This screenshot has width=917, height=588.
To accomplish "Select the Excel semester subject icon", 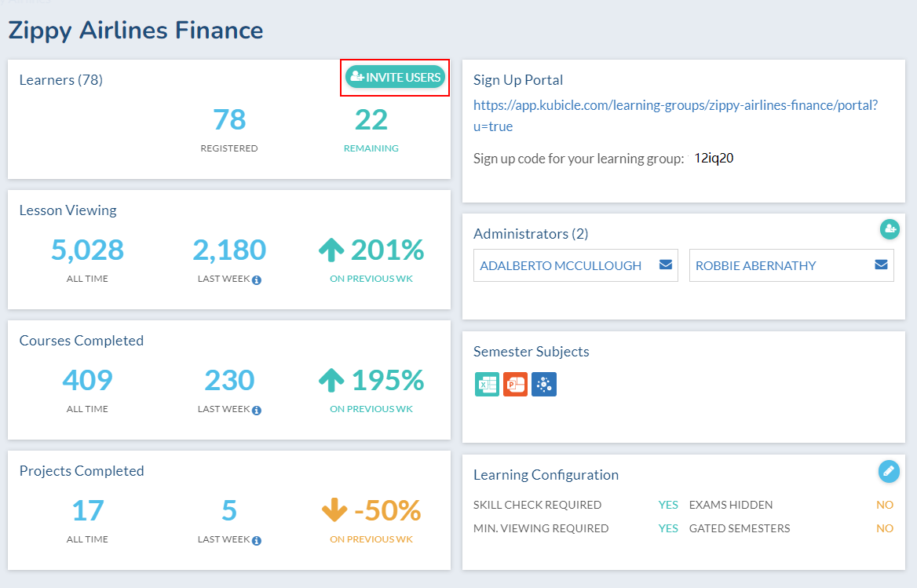I will (487, 384).
